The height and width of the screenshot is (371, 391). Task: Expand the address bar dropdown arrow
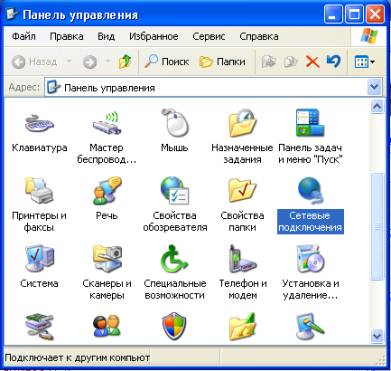click(374, 87)
